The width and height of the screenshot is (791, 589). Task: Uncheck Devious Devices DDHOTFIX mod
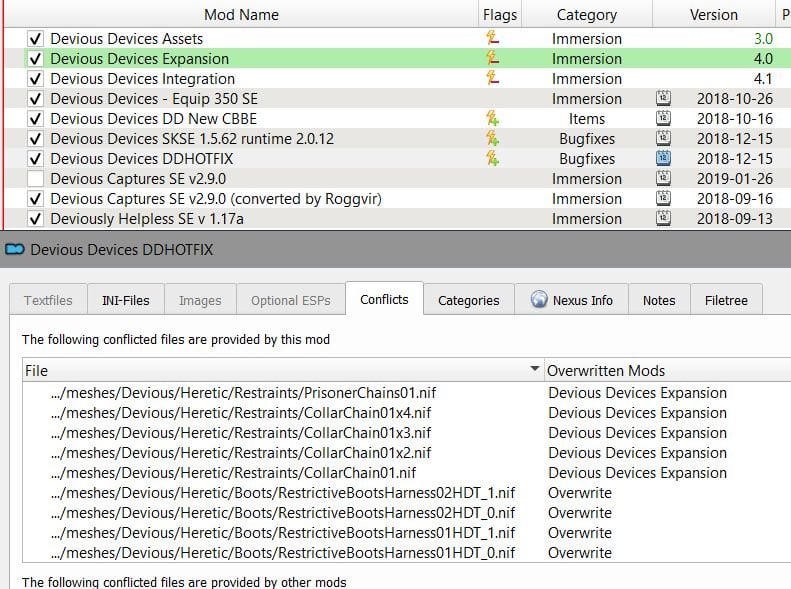pos(35,159)
